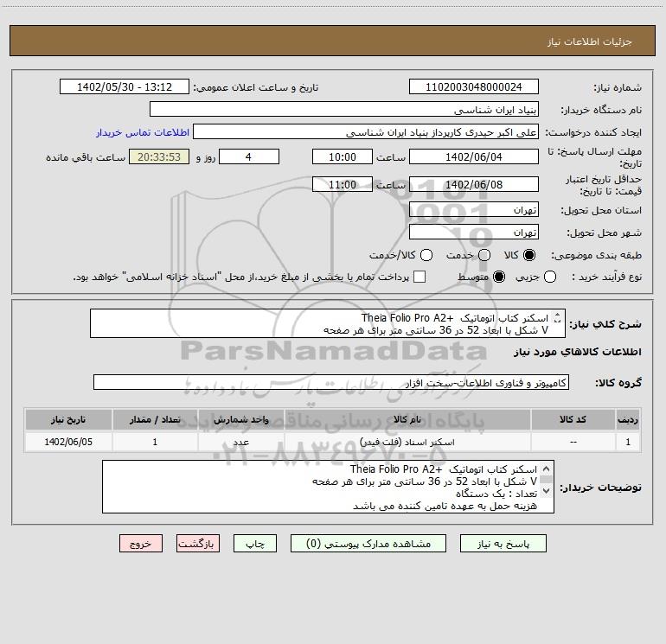Click the deadline time field 10:00
The image size is (666, 644).
[343, 156]
